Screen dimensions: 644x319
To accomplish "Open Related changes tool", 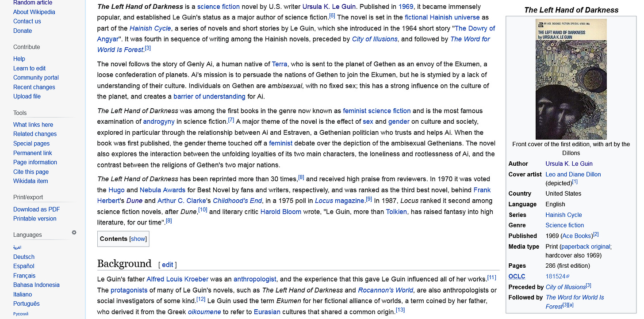I will [x=35, y=134].
